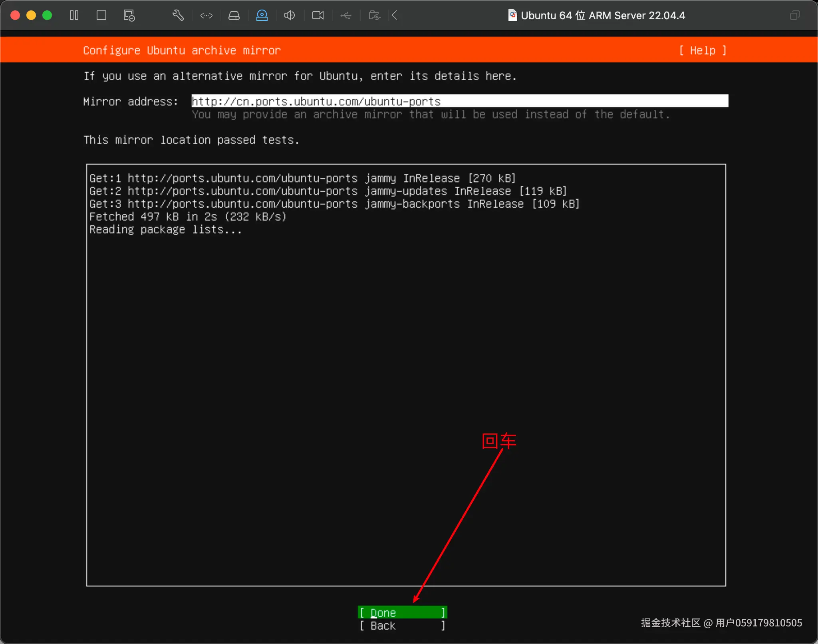Open the snapshots manager icon
The height and width of the screenshot is (644, 818).
click(129, 16)
